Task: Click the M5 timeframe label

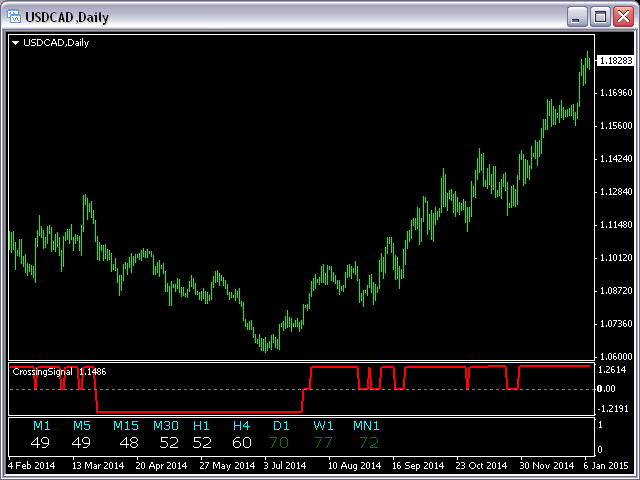Action: (x=82, y=426)
